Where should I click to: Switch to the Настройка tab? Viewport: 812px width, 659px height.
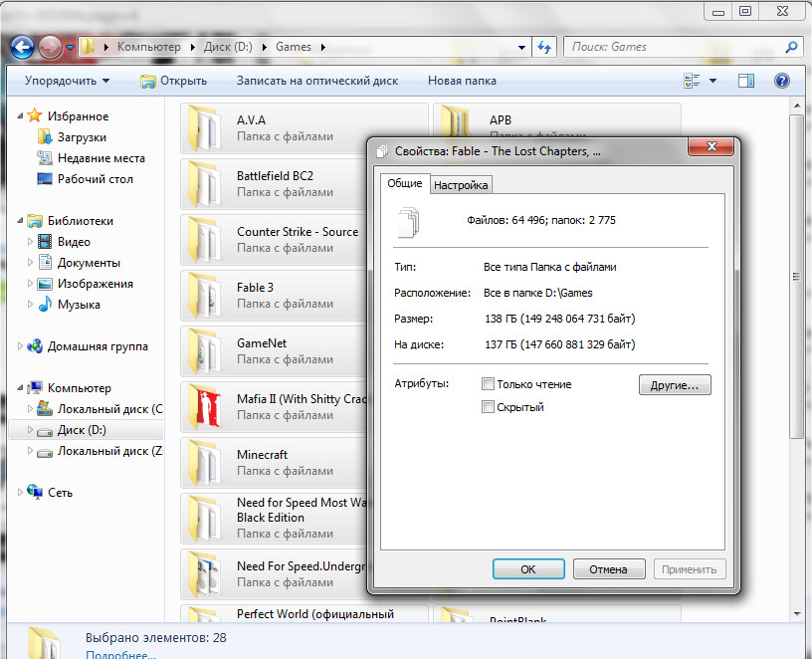[461, 185]
